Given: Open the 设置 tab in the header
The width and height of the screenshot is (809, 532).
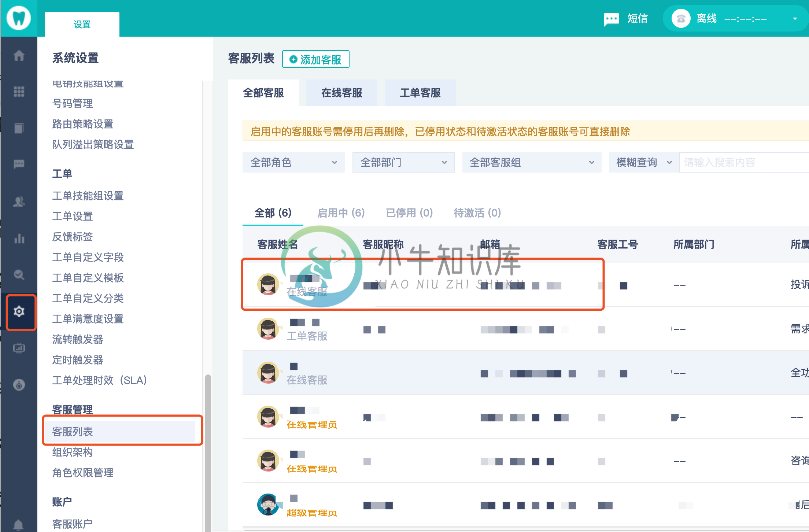Looking at the screenshot, I should (x=82, y=24).
